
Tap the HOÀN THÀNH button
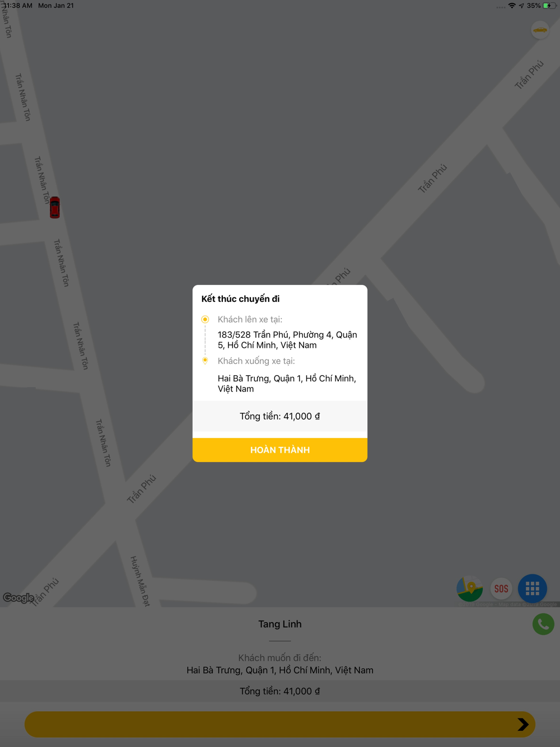[280, 450]
